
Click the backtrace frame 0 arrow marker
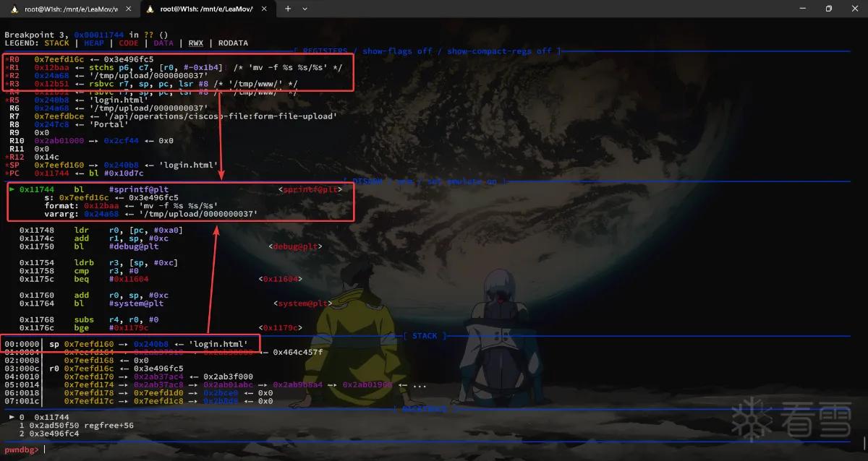coord(12,417)
